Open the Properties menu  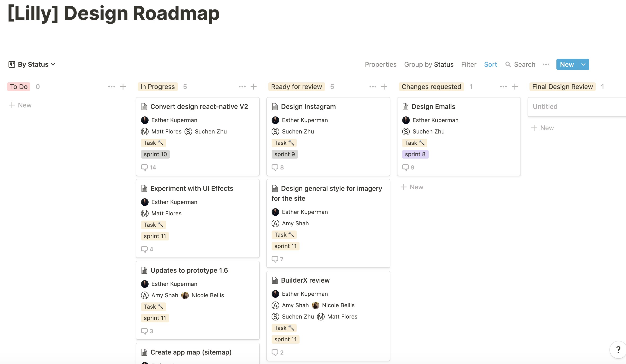point(380,65)
